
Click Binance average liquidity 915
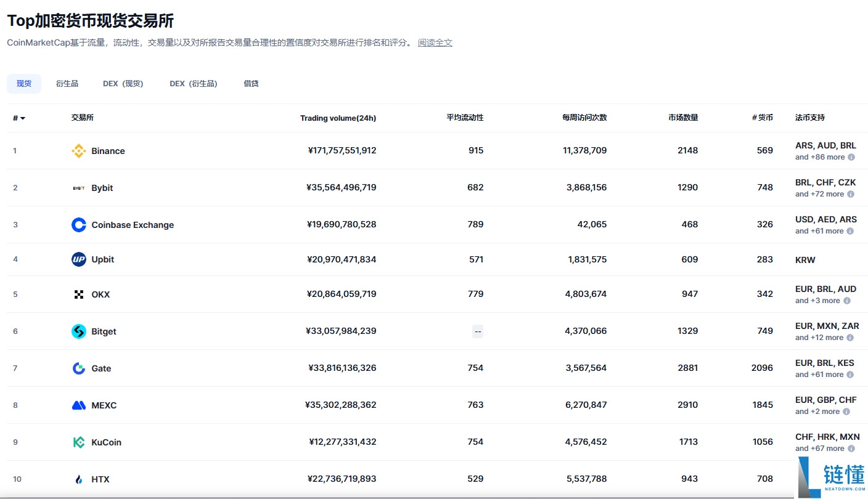click(476, 150)
